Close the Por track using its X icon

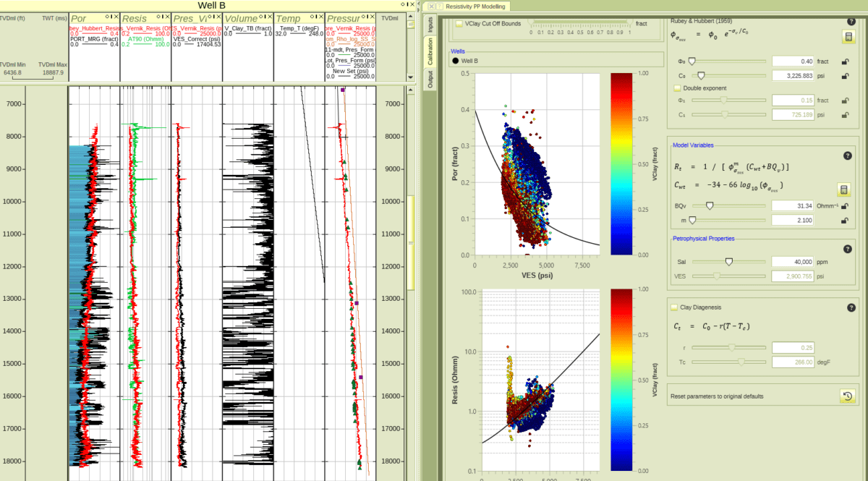tap(116, 17)
